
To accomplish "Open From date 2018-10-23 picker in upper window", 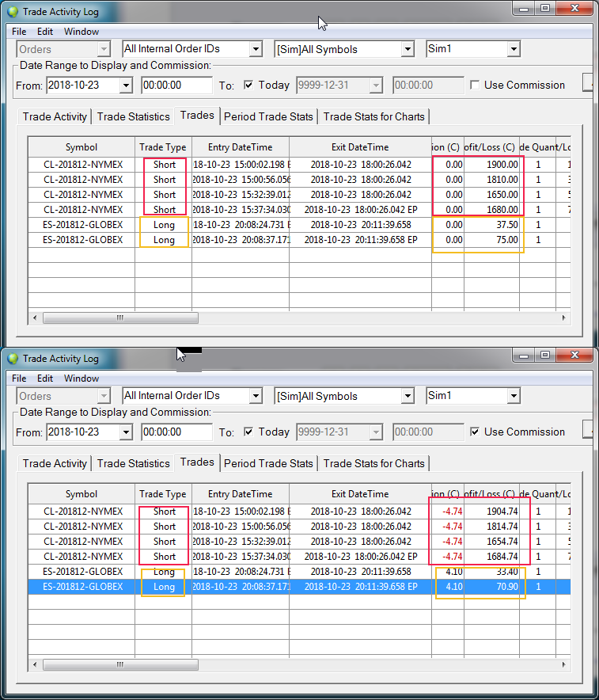I will click(x=127, y=86).
